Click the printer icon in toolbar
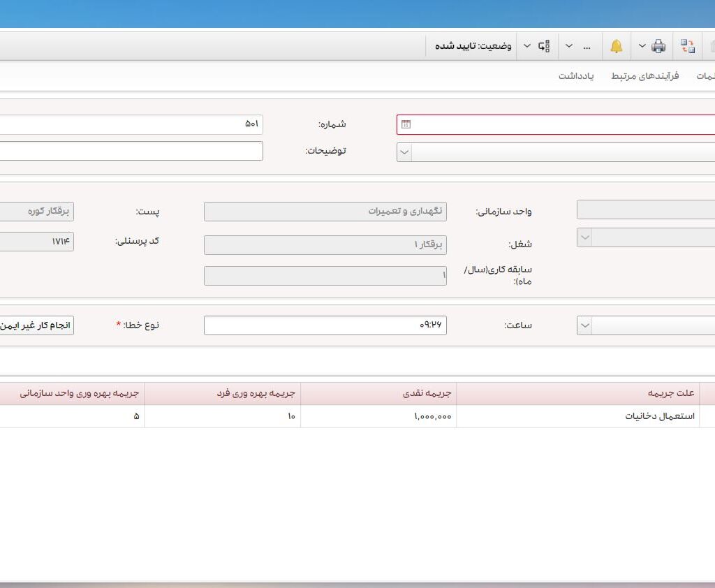 tap(658, 46)
